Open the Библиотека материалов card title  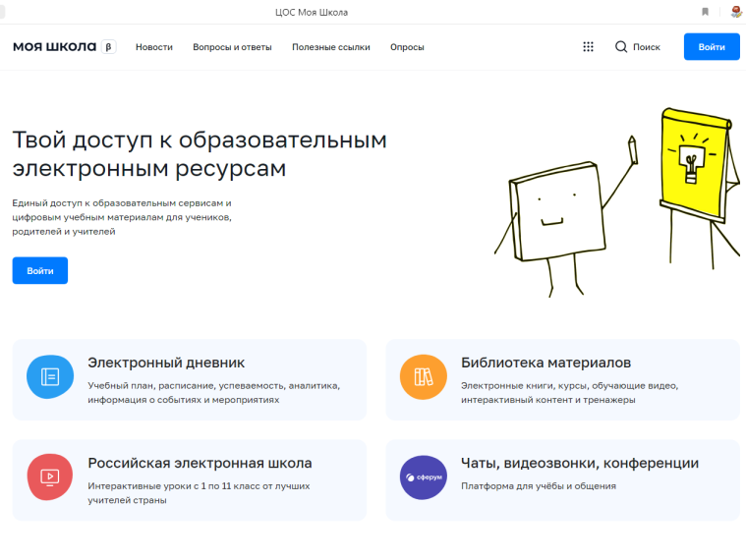545,363
